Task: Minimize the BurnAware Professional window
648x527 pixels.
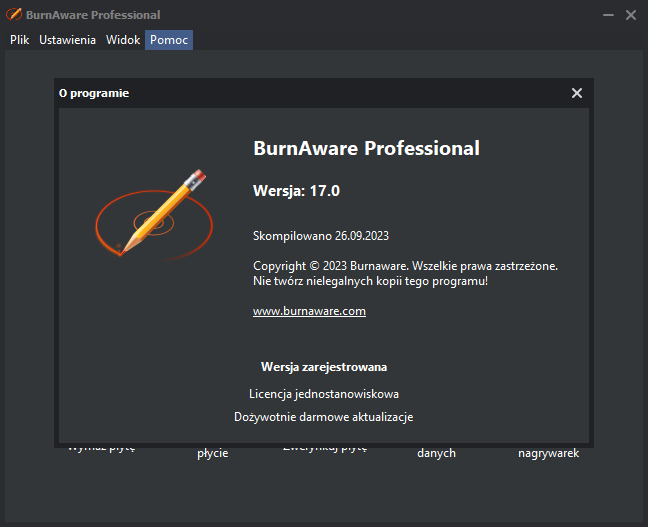Action: (x=608, y=15)
